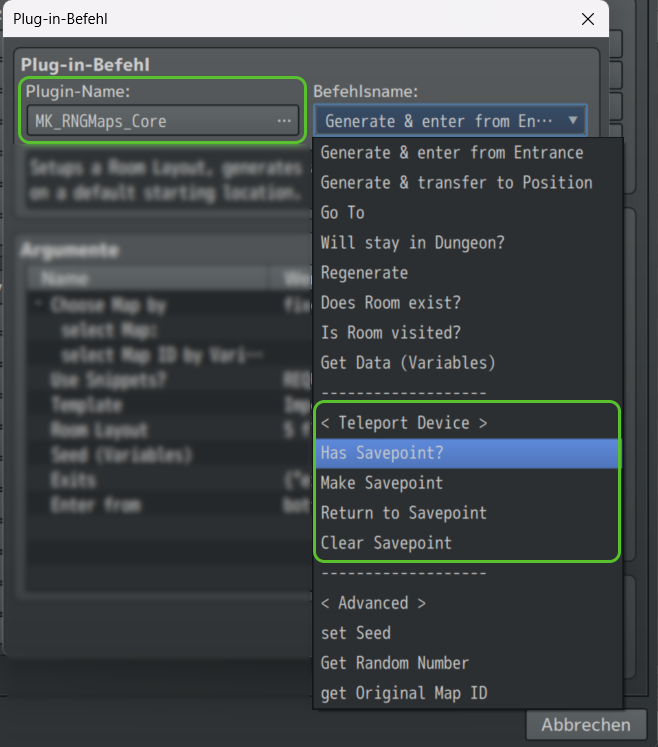Pick 'Will stay in Dungeon?' command
Viewport: 658px width, 747px height.
(x=468, y=243)
